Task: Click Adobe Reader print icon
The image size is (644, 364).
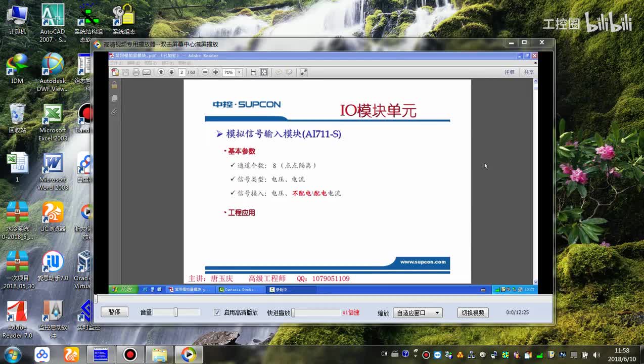Action: click(136, 72)
